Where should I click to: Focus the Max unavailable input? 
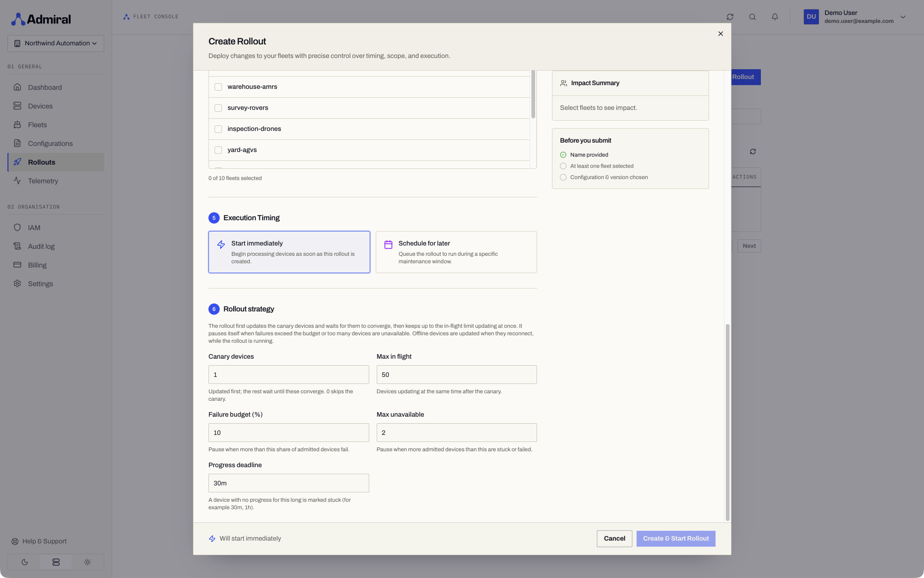pyautogui.click(x=457, y=433)
